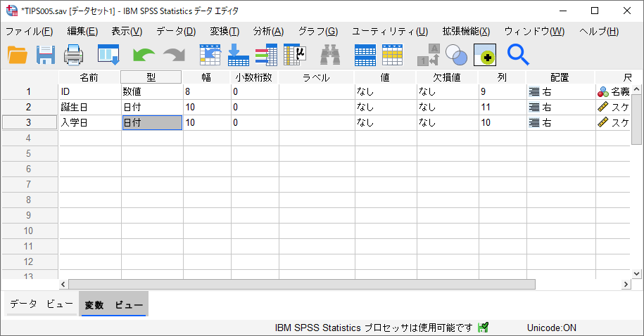The height and width of the screenshot is (336, 644).
Task: Click the 誕生日 name cell
Action: point(90,107)
